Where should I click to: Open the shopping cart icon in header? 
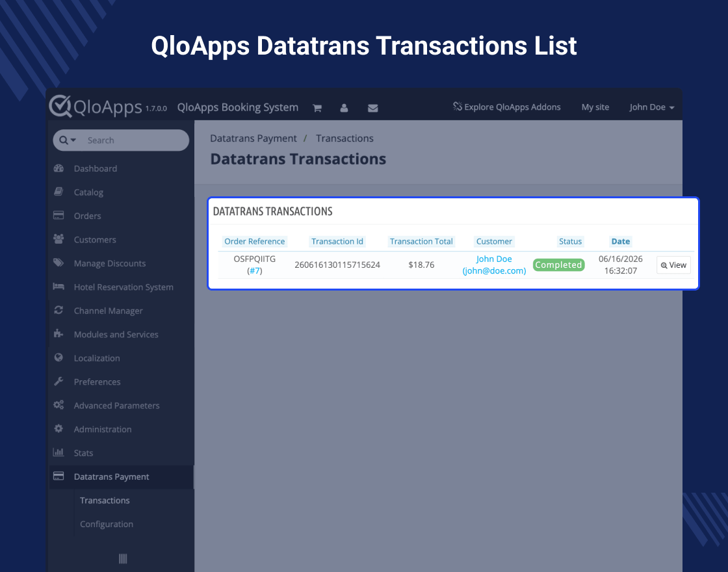[317, 108]
